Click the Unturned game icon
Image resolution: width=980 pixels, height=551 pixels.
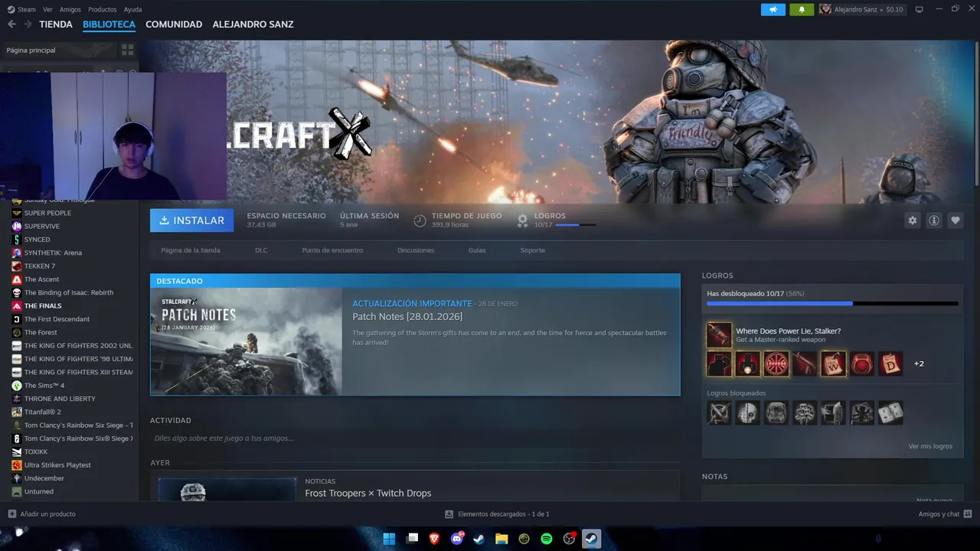coord(17,491)
